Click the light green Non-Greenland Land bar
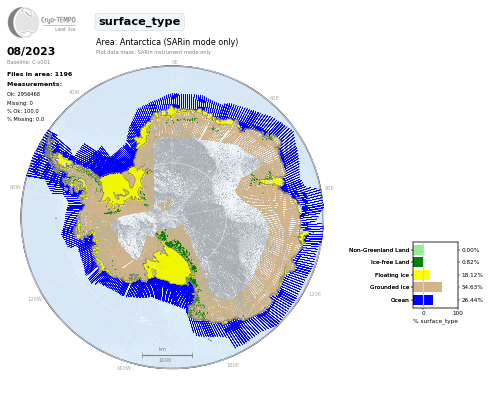492x410 pixels. (x=418, y=250)
